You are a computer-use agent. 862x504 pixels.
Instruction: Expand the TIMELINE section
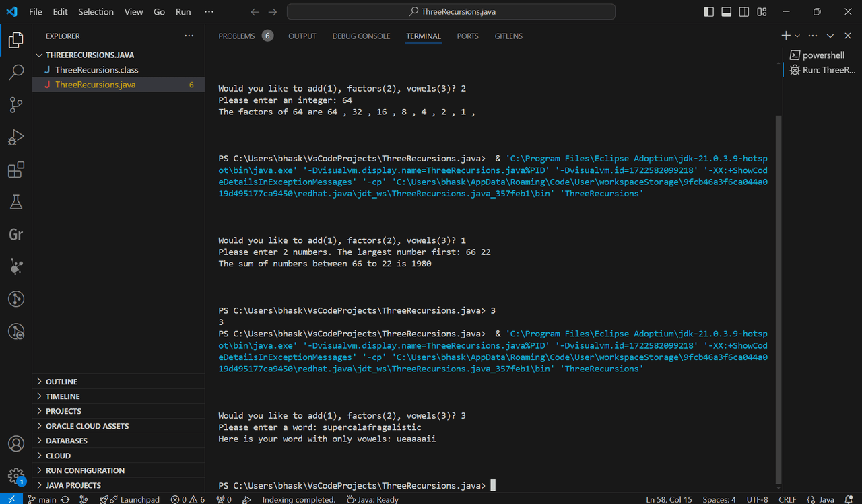tap(119, 396)
